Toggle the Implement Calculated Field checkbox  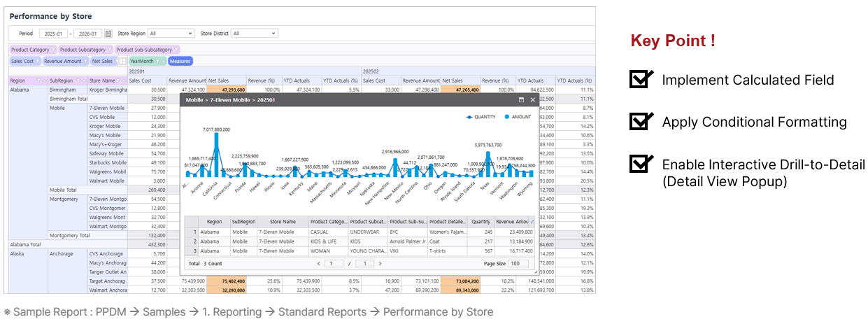tap(641, 79)
